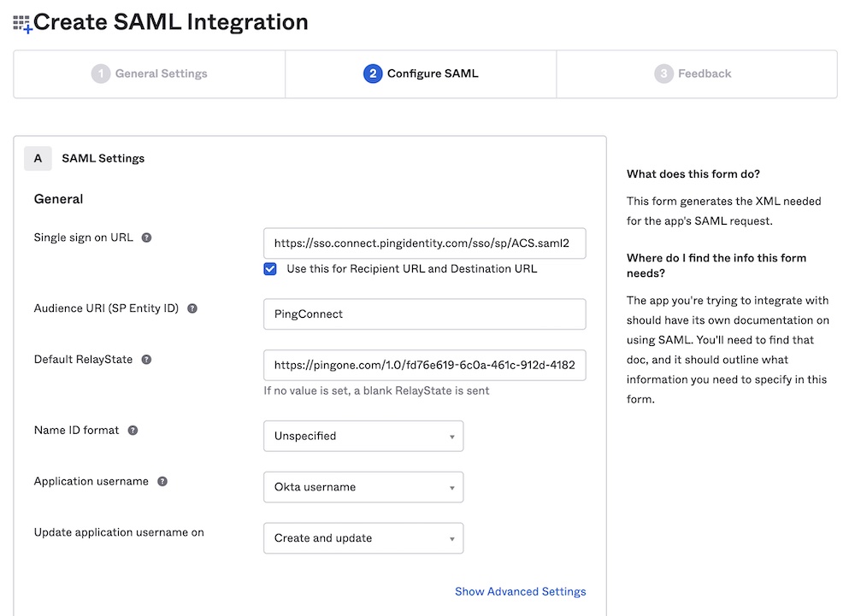855x616 pixels.
Task: Open the Application username dropdown
Action: 363,487
